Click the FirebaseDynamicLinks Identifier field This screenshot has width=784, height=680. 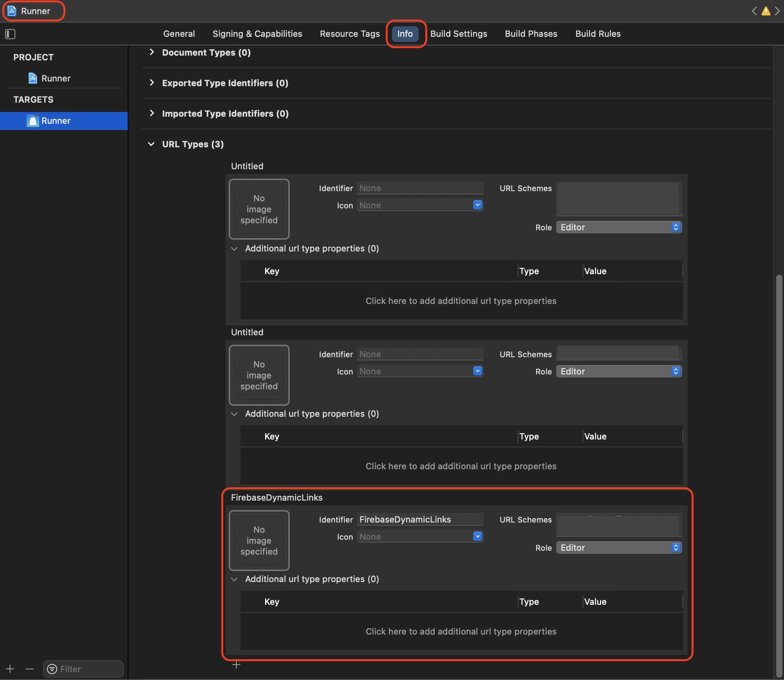420,519
